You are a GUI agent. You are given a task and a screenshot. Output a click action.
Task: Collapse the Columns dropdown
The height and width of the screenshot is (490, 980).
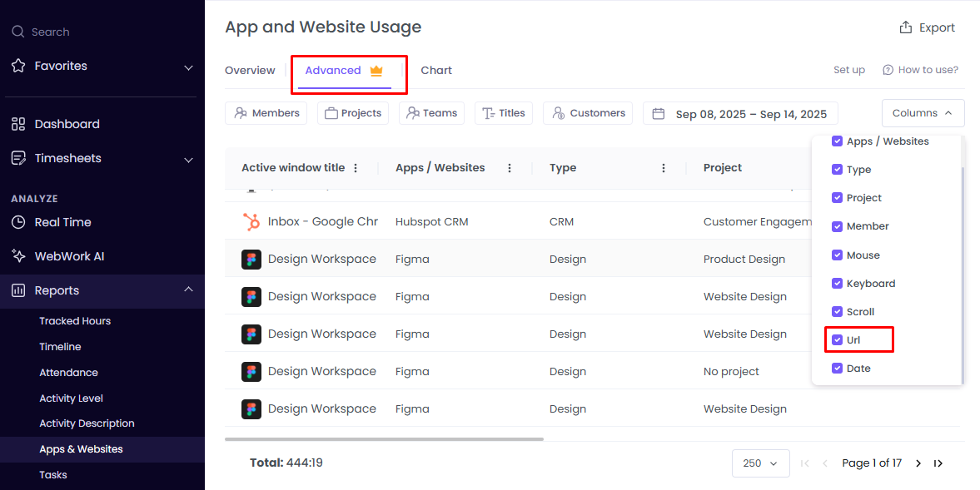click(x=923, y=112)
